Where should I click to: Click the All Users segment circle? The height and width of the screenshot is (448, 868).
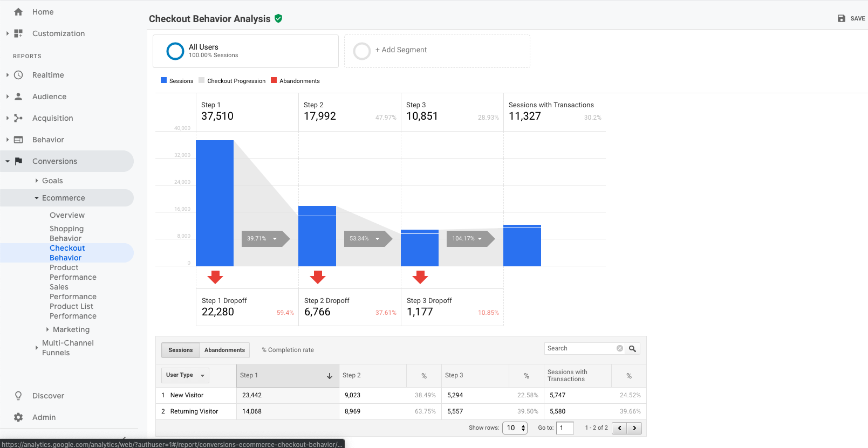[x=175, y=51]
